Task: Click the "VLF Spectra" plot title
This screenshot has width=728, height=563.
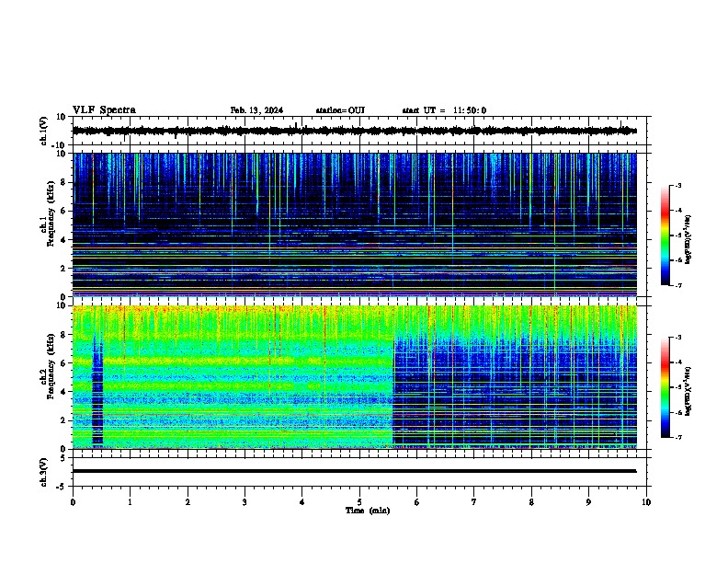Action: click(104, 110)
